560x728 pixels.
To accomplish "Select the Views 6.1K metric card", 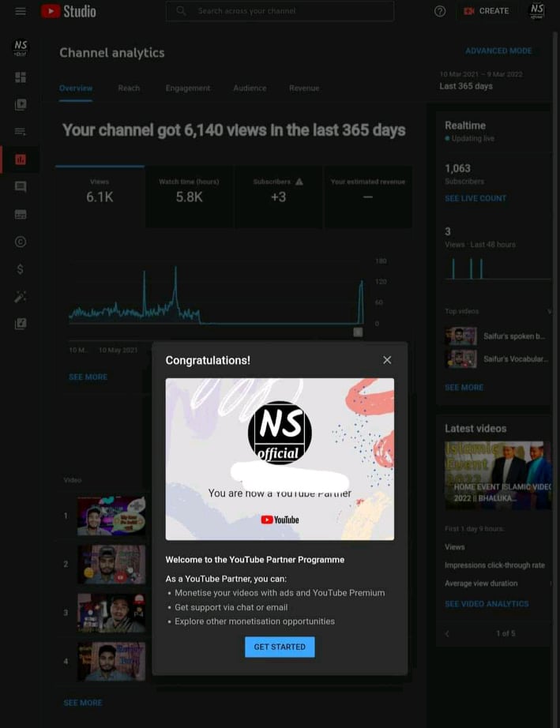I will (100, 197).
